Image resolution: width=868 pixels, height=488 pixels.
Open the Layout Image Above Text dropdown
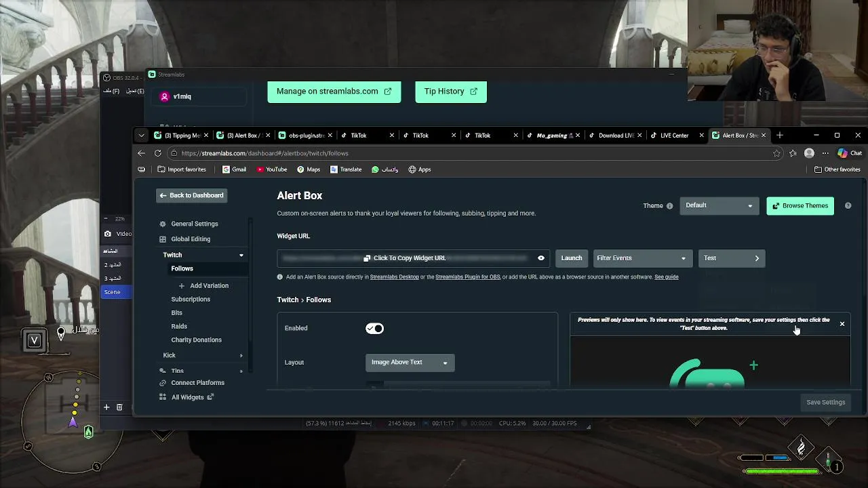coord(410,363)
